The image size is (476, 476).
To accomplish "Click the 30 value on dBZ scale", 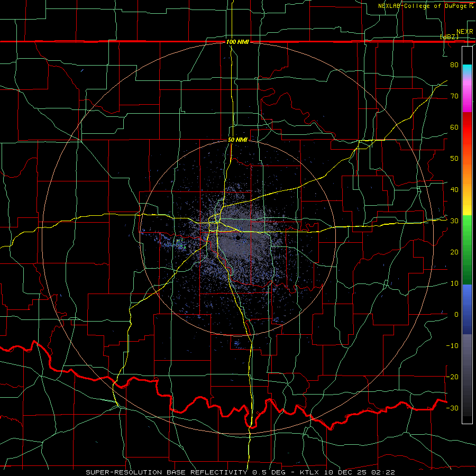I will pos(454,221).
